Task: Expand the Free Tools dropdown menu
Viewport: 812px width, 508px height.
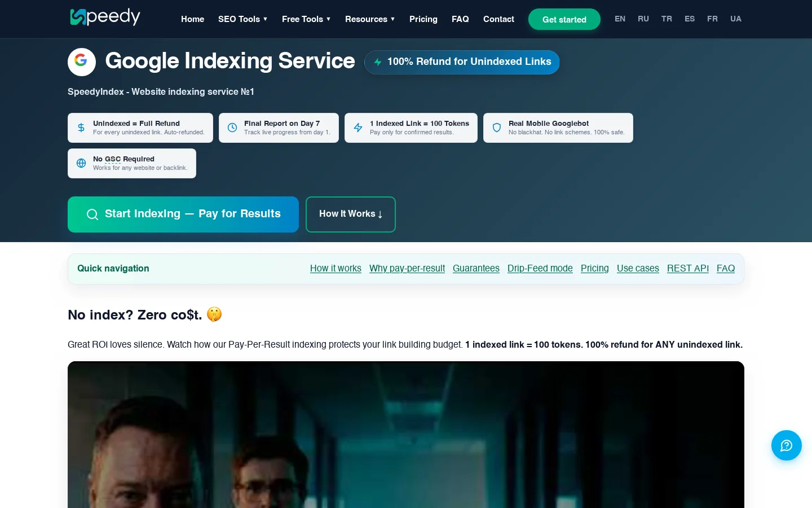Action: click(x=306, y=19)
